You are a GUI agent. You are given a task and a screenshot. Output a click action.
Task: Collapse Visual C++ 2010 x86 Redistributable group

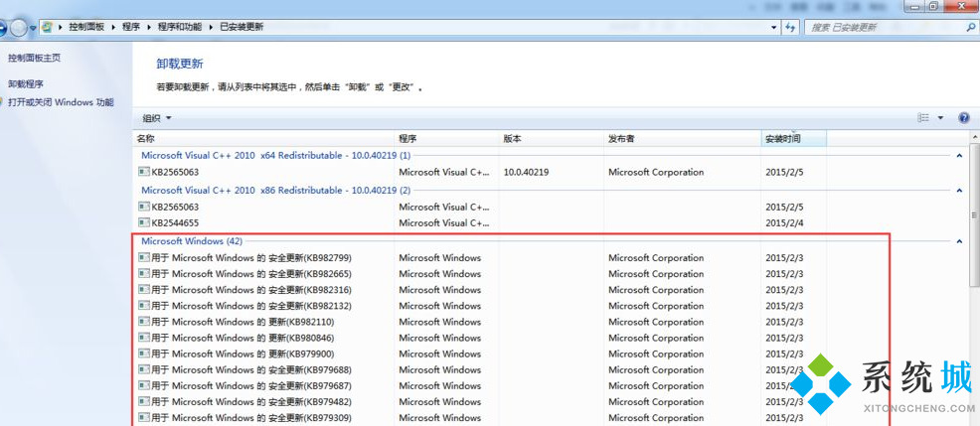click(959, 190)
